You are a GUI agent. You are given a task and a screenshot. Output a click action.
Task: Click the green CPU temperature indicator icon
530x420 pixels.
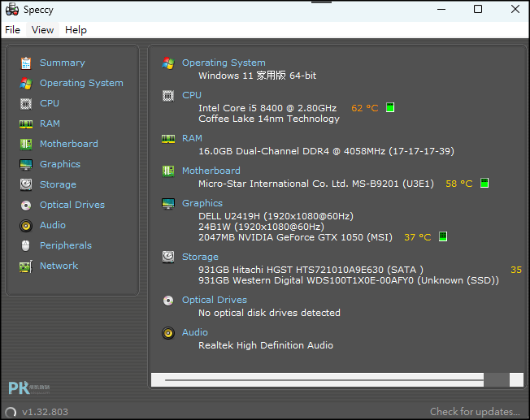390,108
